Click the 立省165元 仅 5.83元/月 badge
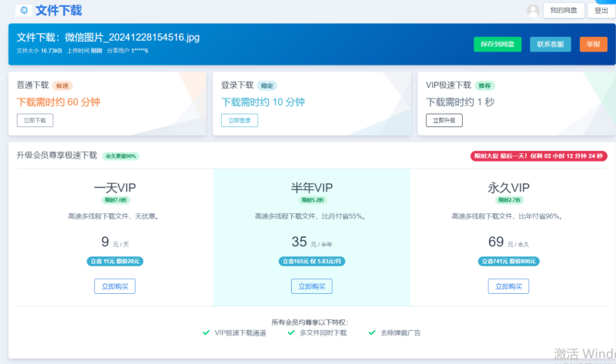The height and width of the screenshot is (364, 616). pos(312,261)
